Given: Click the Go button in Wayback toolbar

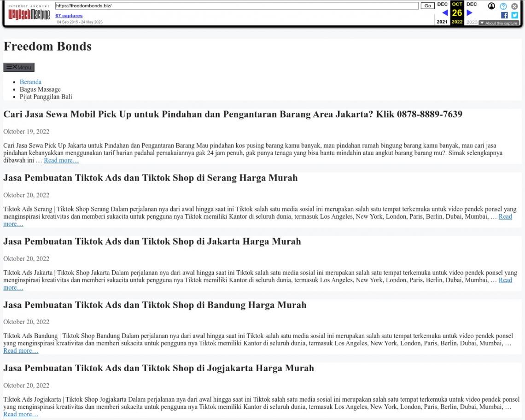Looking at the screenshot, I should tap(427, 6).
